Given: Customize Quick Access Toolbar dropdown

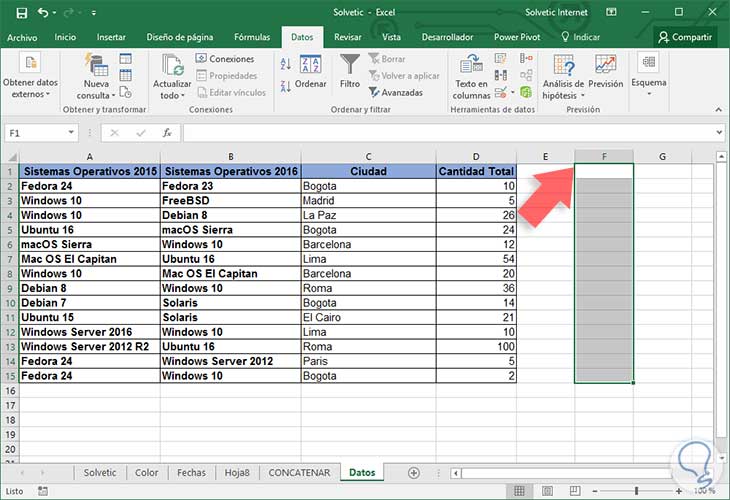Looking at the screenshot, I should click(x=94, y=13).
